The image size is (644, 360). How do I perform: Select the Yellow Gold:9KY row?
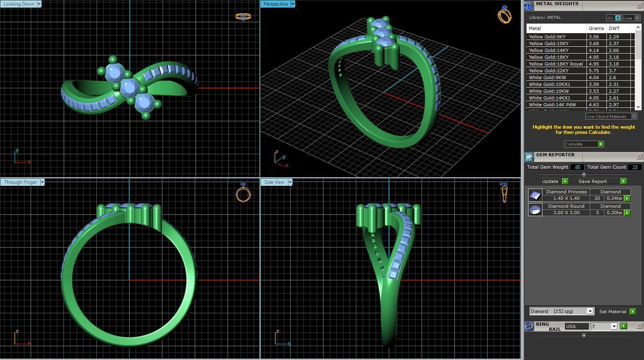[x=580, y=37]
